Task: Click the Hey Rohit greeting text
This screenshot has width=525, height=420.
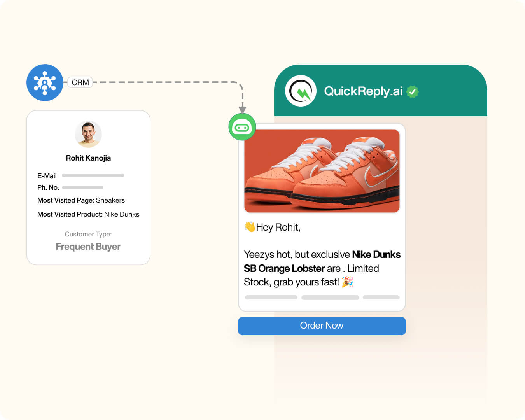Action: [278, 227]
